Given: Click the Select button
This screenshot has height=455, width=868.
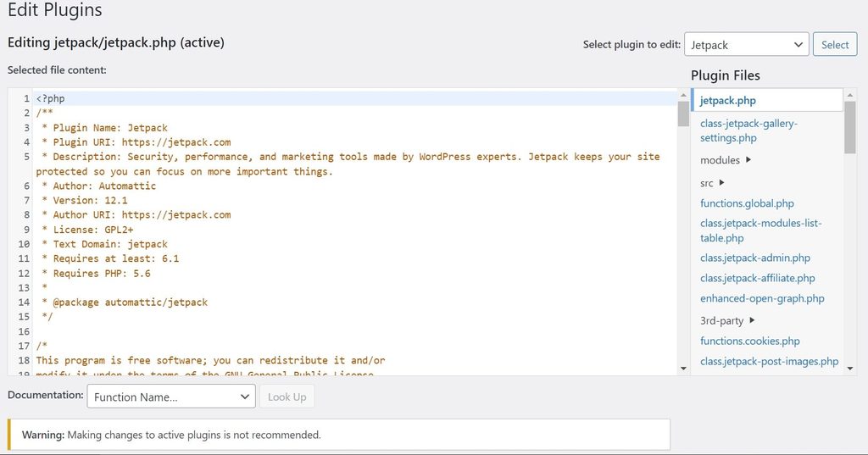Looking at the screenshot, I should (x=835, y=45).
